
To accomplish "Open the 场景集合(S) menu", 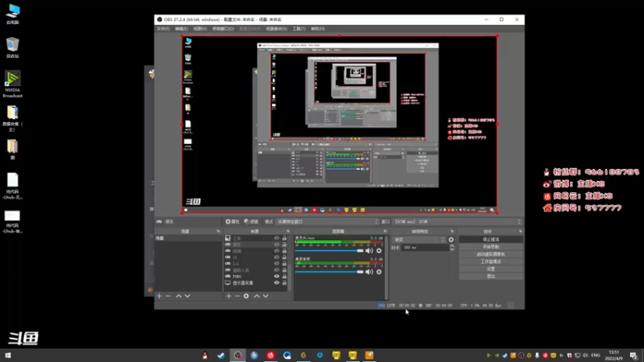I will click(x=276, y=29).
